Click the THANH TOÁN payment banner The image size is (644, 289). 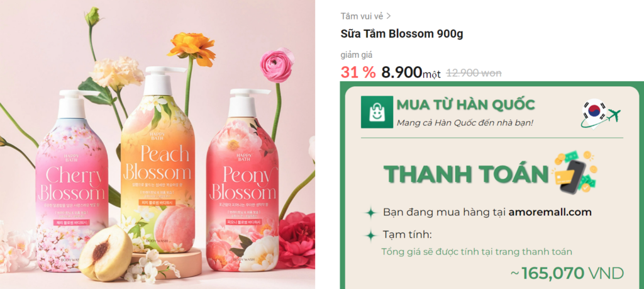[x=467, y=174]
